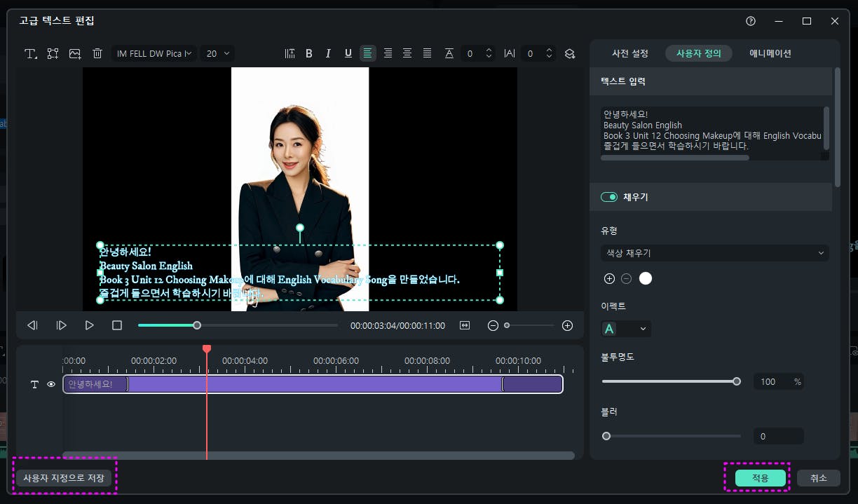
Task: Expand the 색상 채우기 type dropdown
Action: [714, 253]
